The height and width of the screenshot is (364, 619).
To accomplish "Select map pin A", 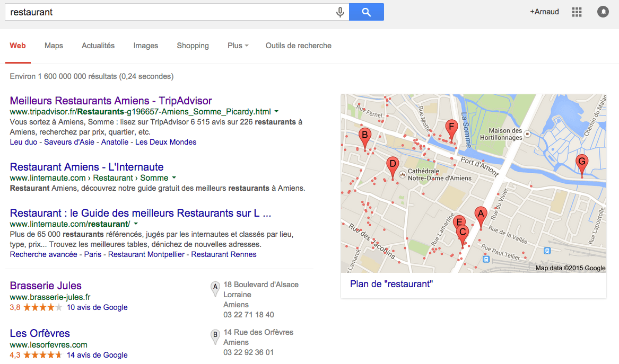I will (x=481, y=215).
